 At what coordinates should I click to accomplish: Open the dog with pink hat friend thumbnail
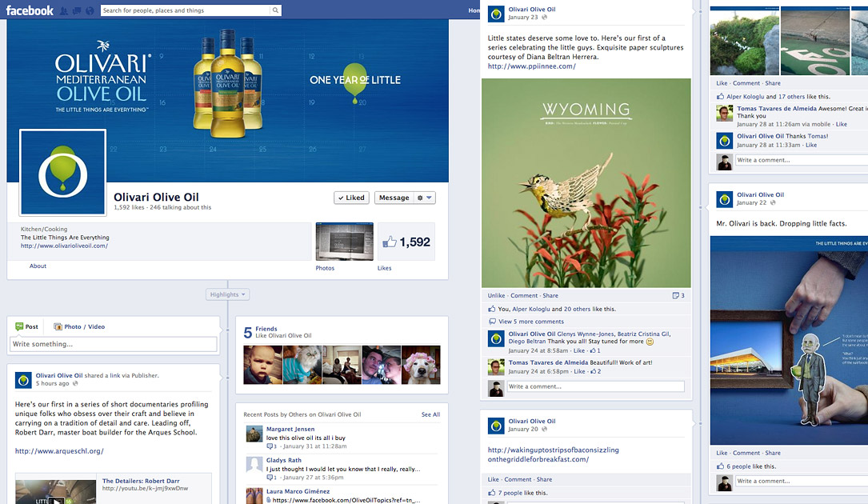pos(421,365)
